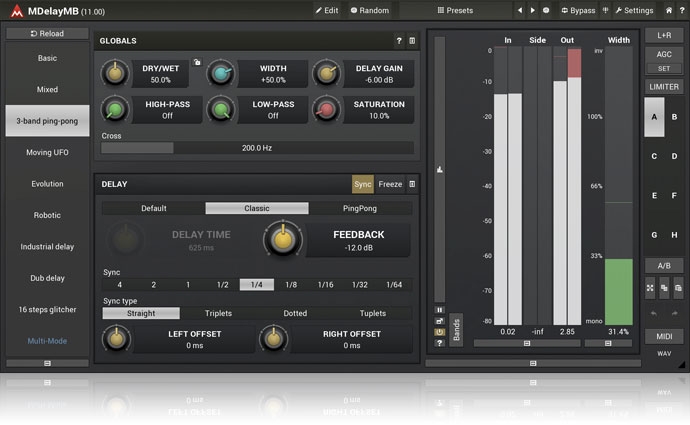This screenshot has height=425, width=690.
Task: Go to the previous preset arrow
Action: [519, 10]
